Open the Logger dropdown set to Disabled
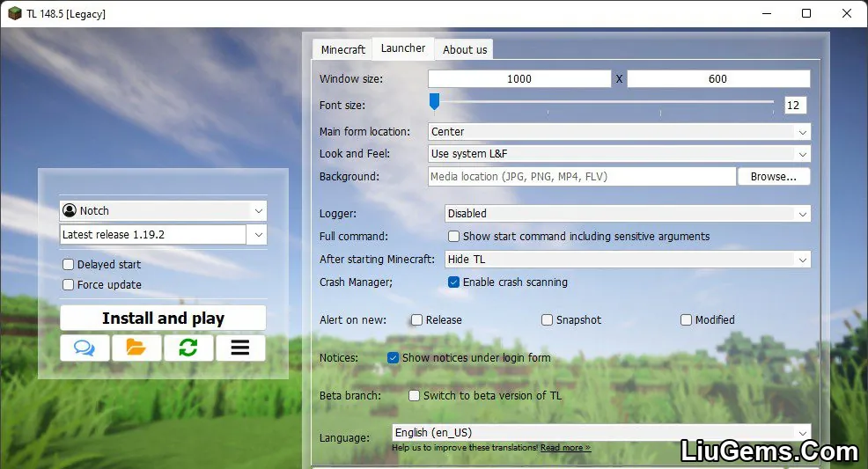 (628, 214)
